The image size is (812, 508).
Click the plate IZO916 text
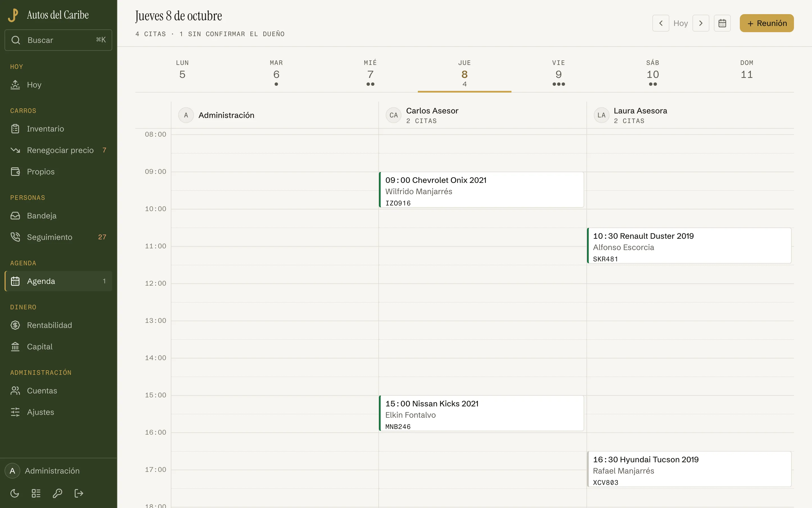[398, 203]
